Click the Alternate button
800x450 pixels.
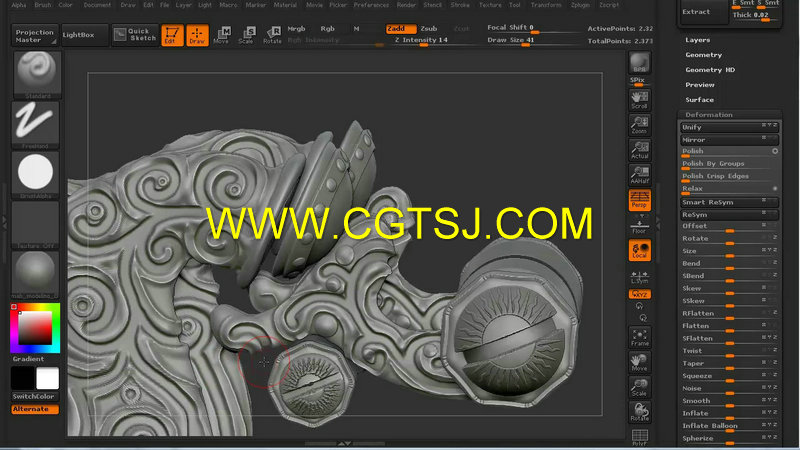click(x=35, y=409)
